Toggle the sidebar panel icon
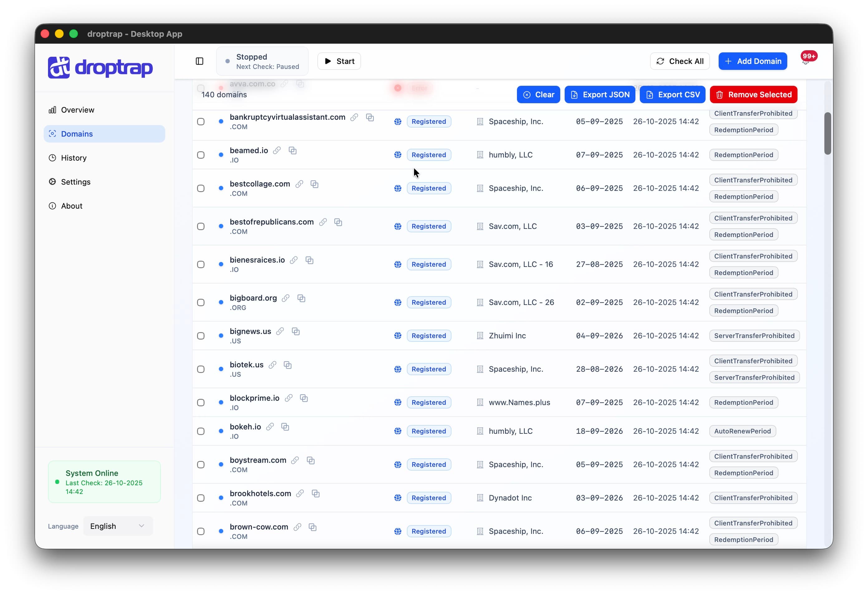The width and height of the screenshot is (868, 595). click(x=200, y=61)
